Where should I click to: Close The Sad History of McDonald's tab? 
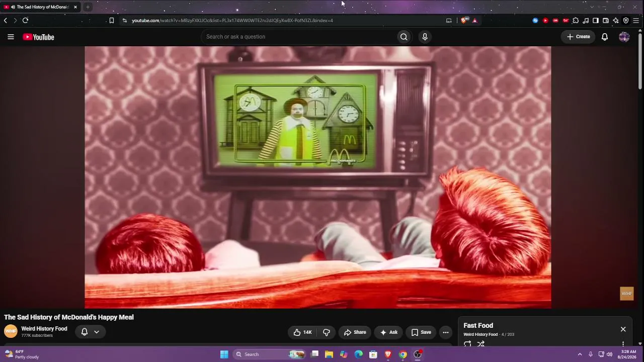point(75,7)
